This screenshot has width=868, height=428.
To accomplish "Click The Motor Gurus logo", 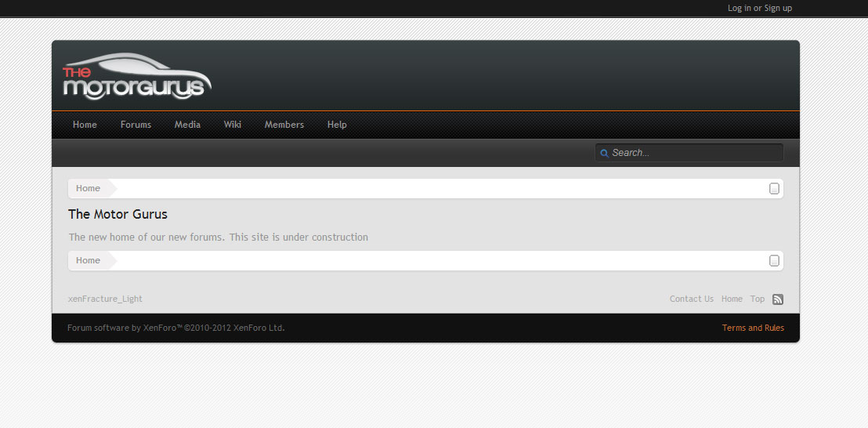I will pyautogui.click(x=137, y=77).
